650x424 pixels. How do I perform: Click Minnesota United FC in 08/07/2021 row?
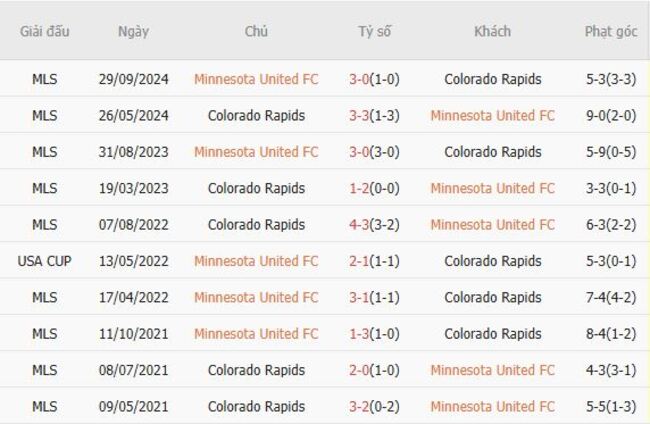(492, 370)
